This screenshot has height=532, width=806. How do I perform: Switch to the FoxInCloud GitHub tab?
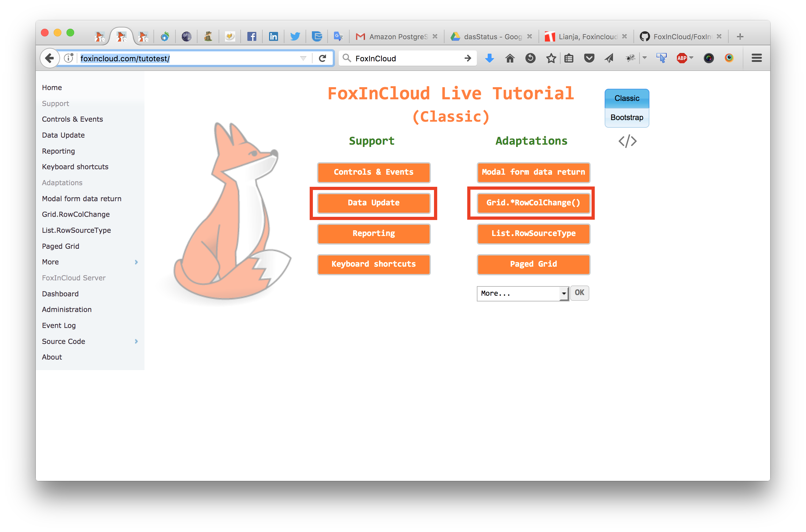[x=681, y=36]
